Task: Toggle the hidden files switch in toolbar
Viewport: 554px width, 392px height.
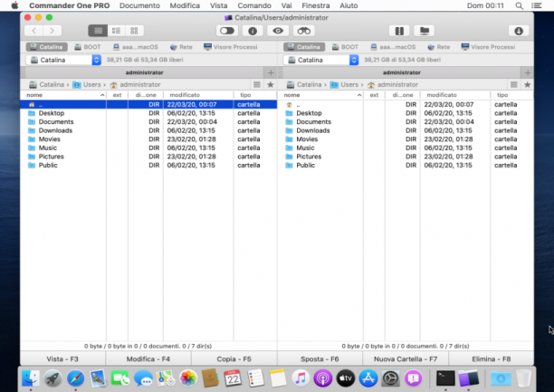Action: pos(227,31)
